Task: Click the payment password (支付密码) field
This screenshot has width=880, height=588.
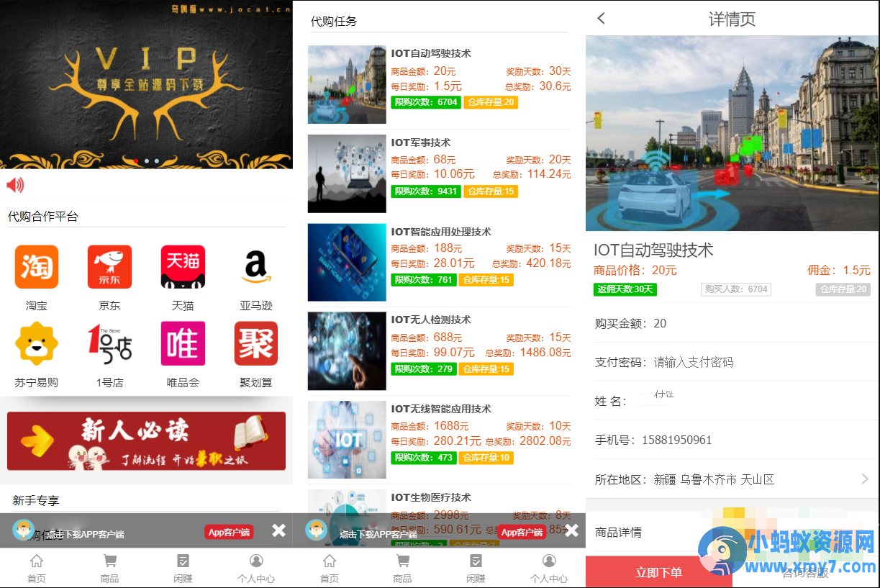Action: tap(732, 362)
